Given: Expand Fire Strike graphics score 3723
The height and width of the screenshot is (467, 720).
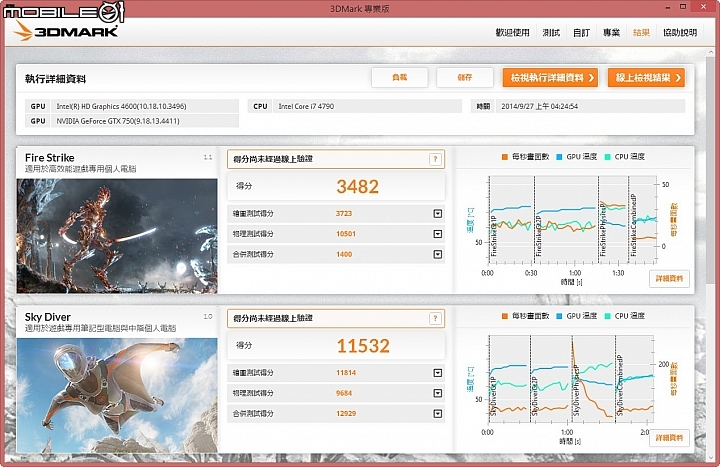Looking at the screenshot, I should click(x=438, y=214).
